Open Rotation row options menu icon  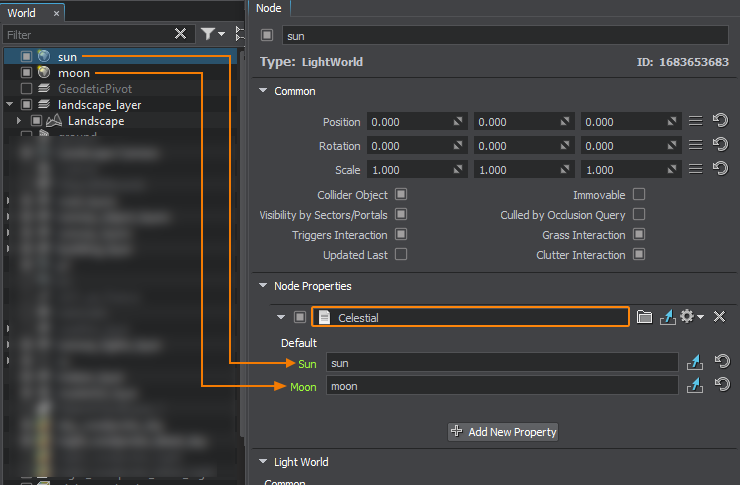(x=696, y=146)
